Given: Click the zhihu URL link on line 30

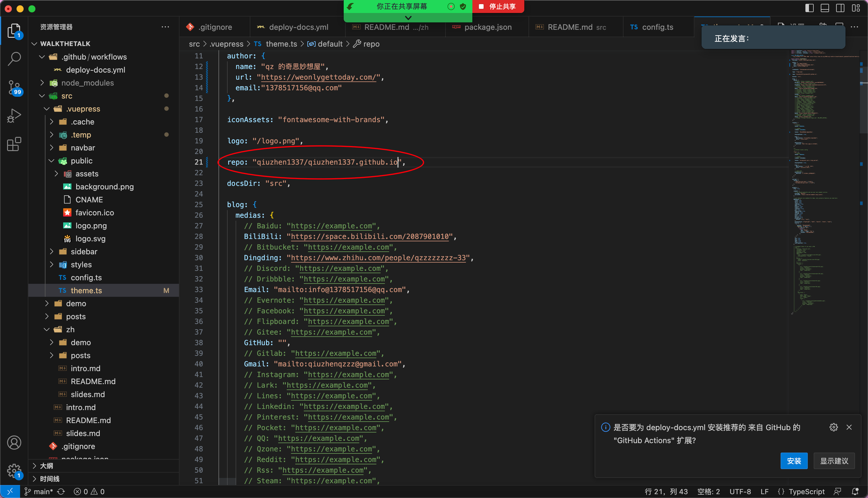Looking at the screenshot, I should coord(378,258).
